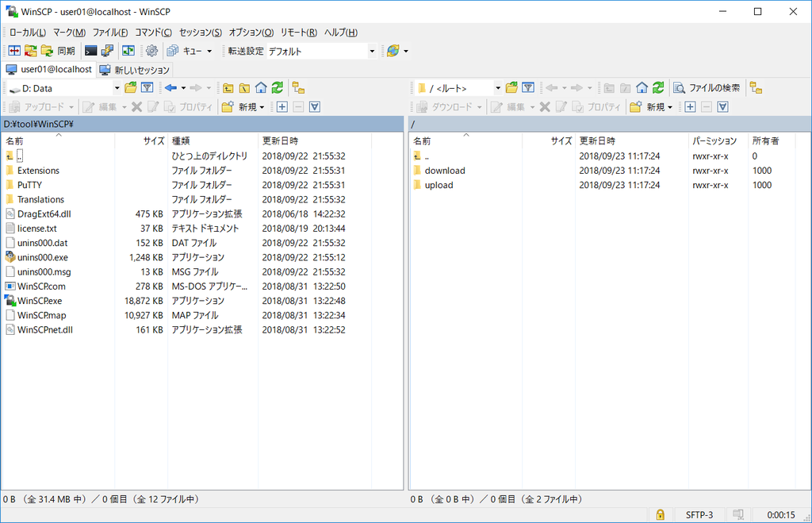Open the リモート(R) menu
The height and width of the screenshot is (523, 812).
click(x=299, y=32)
